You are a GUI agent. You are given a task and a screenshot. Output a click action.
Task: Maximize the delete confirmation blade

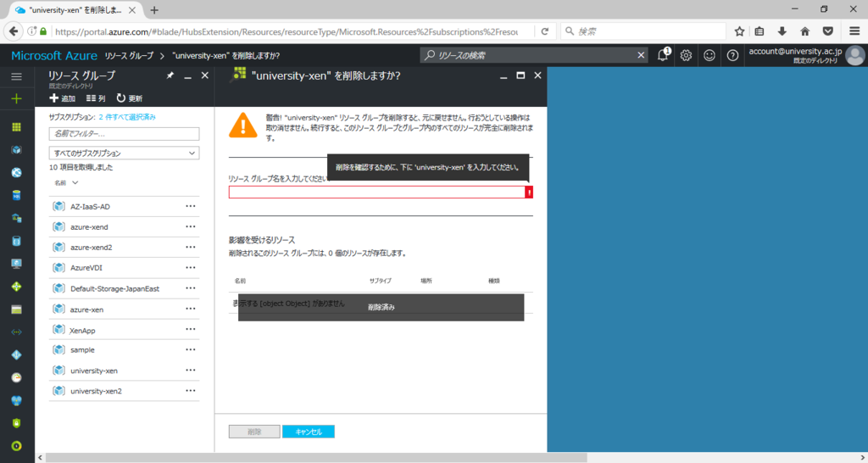click(520, 75)
